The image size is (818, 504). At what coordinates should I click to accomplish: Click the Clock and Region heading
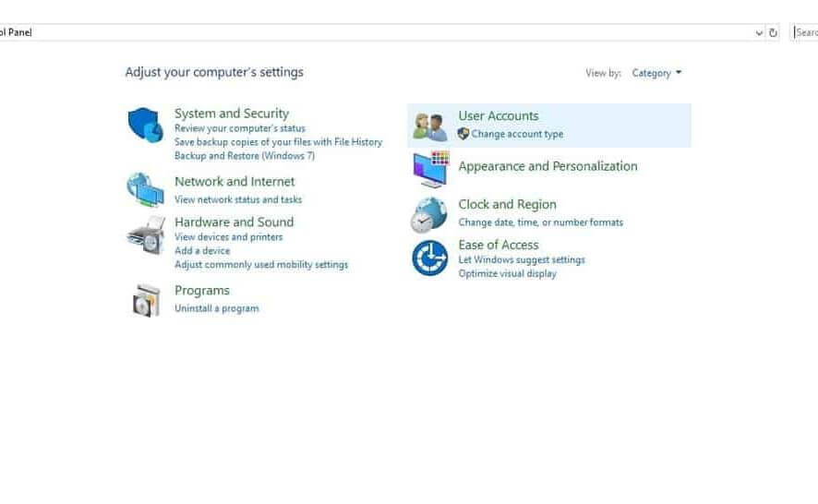507,205
